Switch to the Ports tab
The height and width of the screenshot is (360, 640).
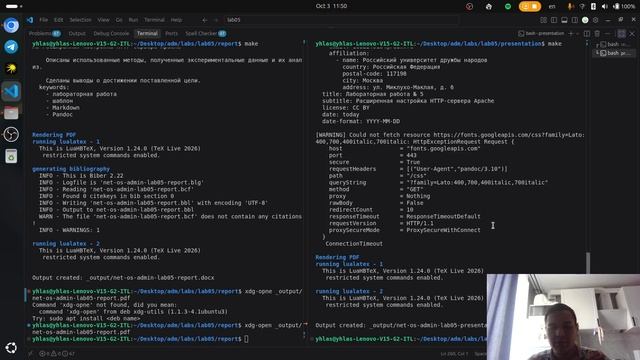coord(171,33)
